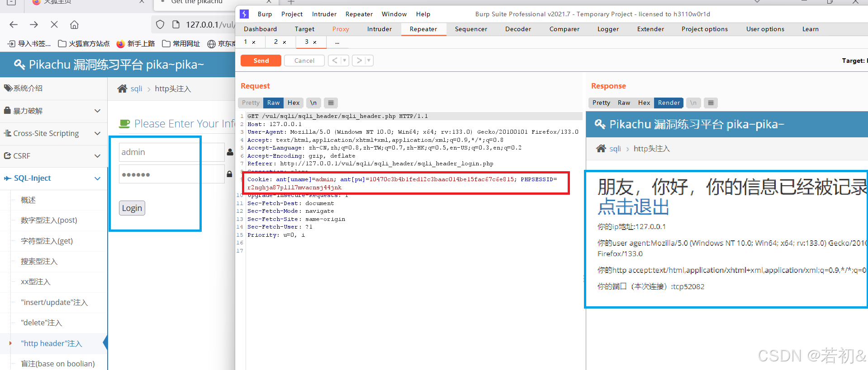The width and height of the screenshot is (868, 370).
Task: Open forward history dropdown arrow
Action: tap(369, 61)
